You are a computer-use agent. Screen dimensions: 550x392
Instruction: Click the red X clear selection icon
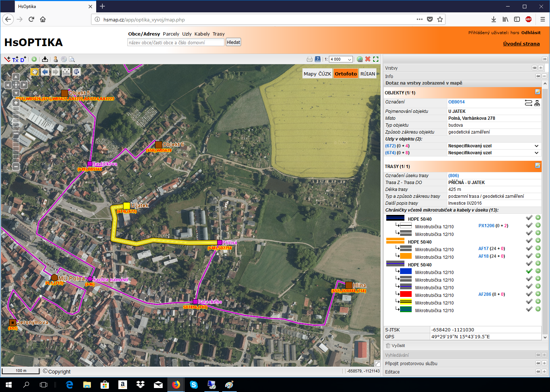(368, 59)
